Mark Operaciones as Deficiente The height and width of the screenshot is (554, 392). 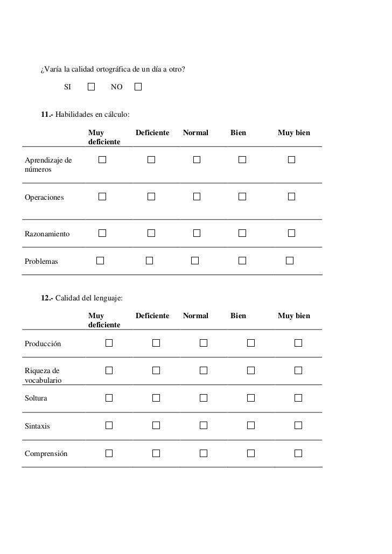click(x=151, y=197)
